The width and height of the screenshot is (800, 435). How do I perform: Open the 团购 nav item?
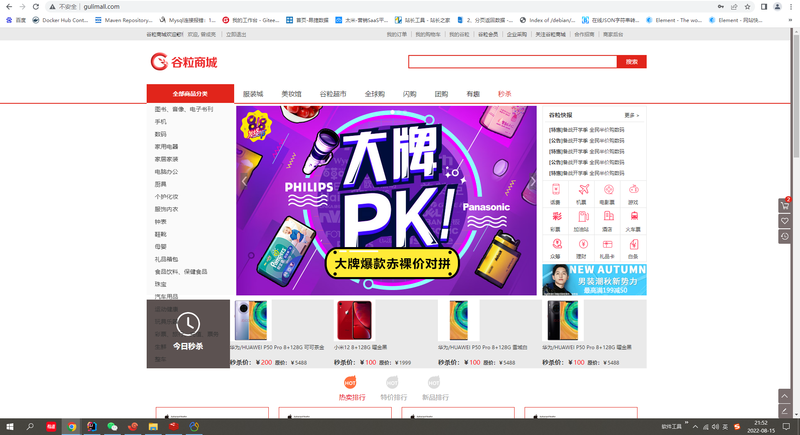tap(441, 94)
